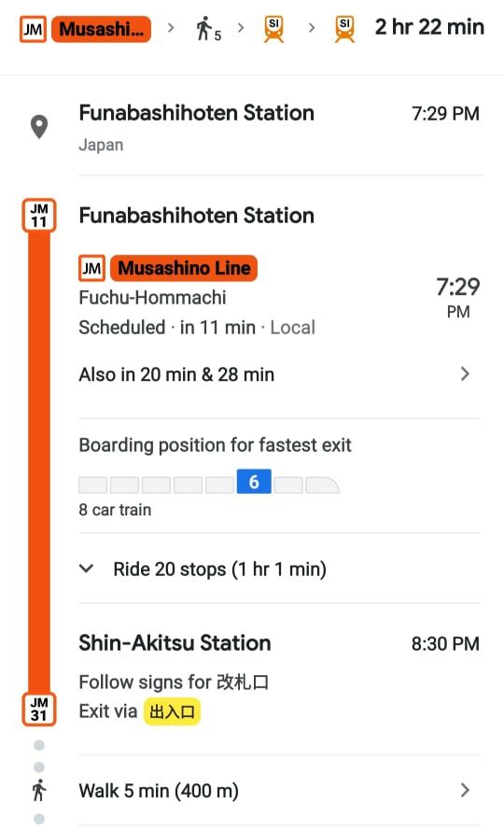Tap the orange Musashi... header chip
504x830 pixels.
tap(101, 29)
